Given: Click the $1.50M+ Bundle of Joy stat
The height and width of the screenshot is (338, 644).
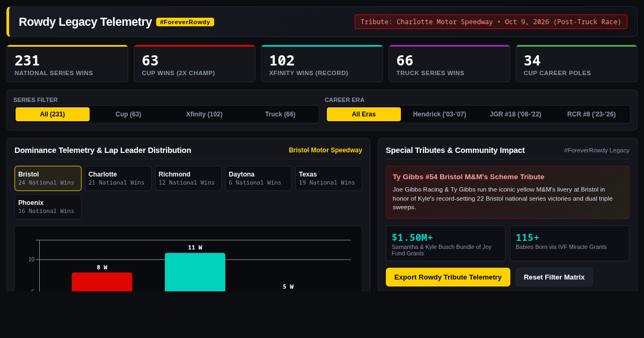Looking at the screenshot, I should [x=445, y=243].
